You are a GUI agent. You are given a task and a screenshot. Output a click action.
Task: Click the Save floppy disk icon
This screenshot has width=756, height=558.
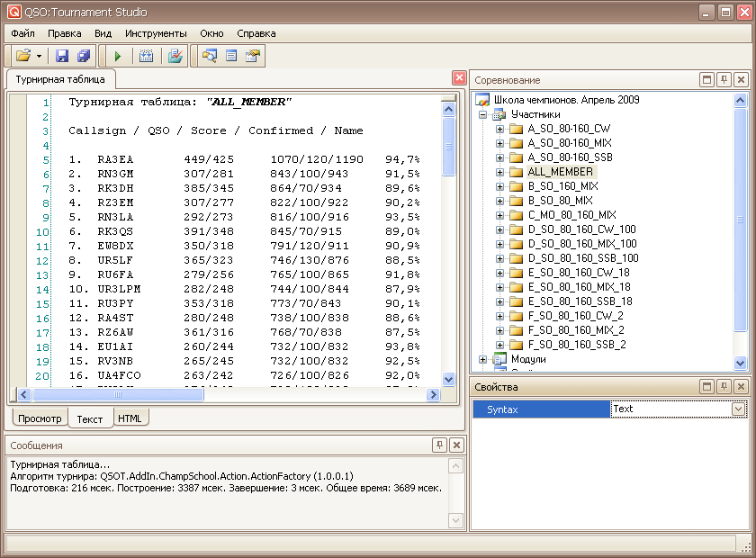coord(62,56)
